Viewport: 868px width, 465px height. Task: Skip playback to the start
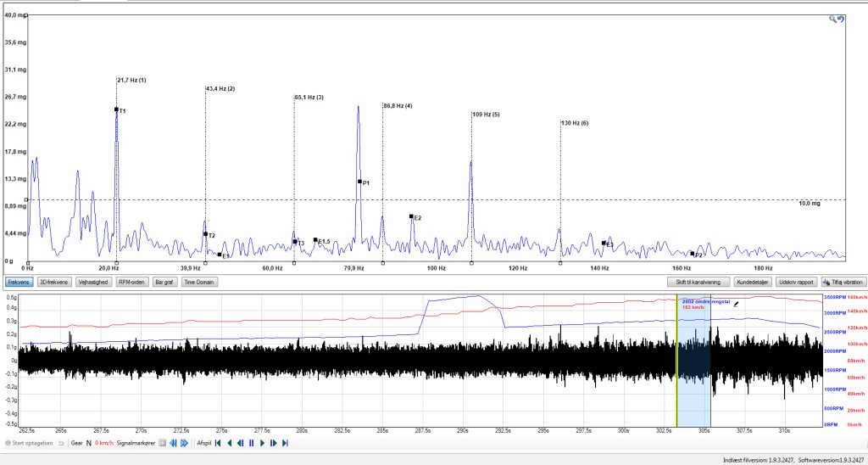[218, 444]
